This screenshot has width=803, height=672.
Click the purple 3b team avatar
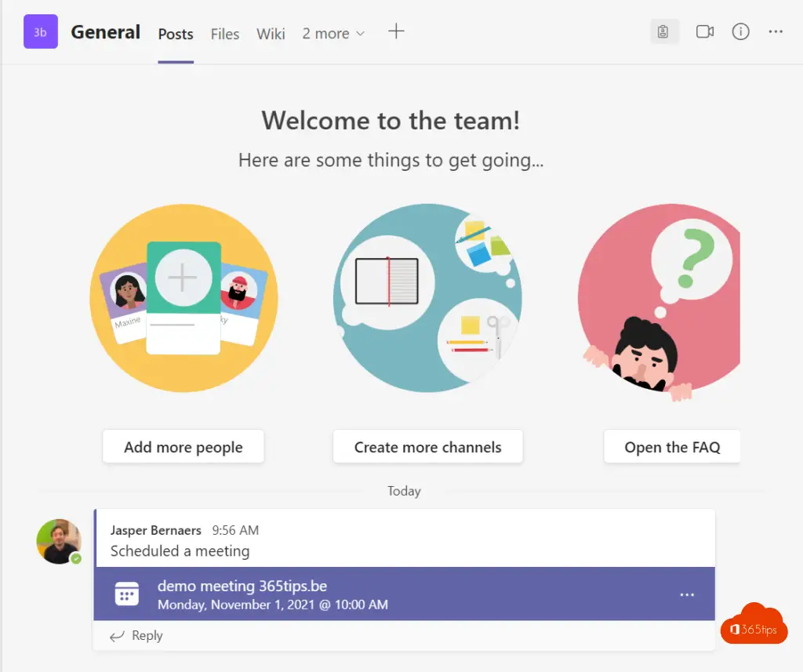pos(40,32)
